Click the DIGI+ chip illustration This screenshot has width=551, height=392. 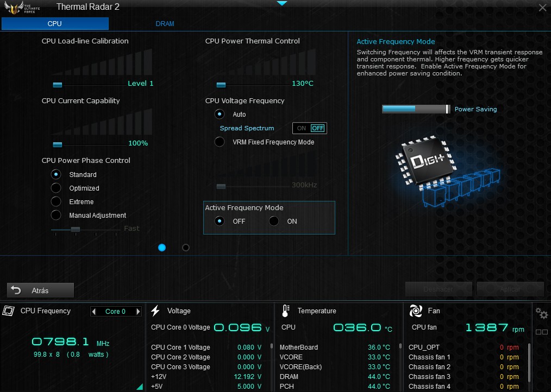click(447, 172)
